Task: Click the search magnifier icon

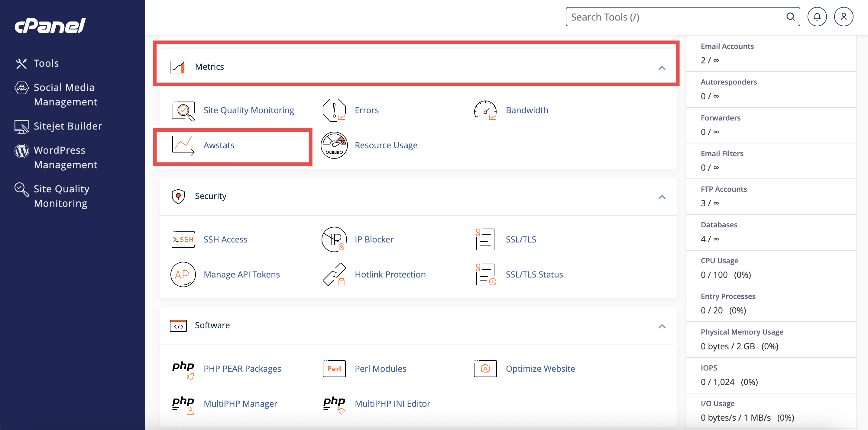Action: 790,17
